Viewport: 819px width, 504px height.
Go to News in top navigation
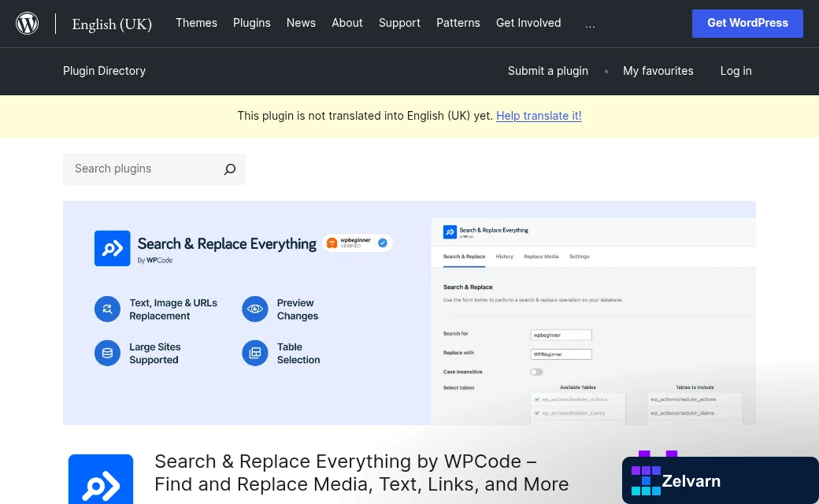tap(301, 23)
